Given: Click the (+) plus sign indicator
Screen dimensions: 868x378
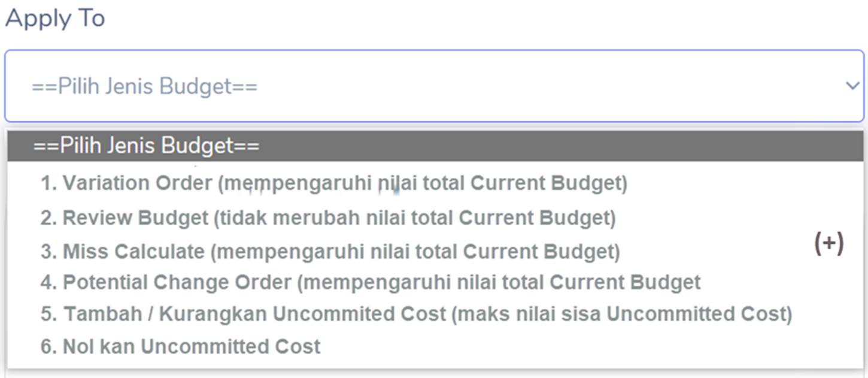Looking at the screenshot, I should [x=829, y=244].
